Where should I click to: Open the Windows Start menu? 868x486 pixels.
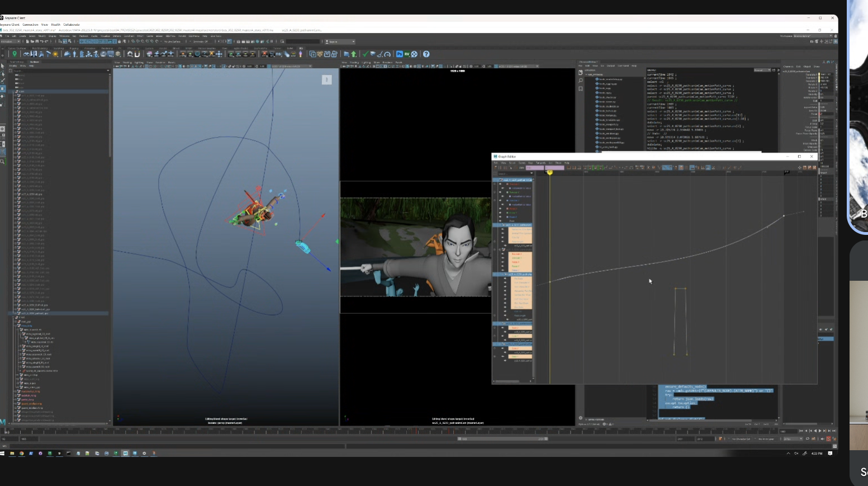click(x=3, y=454)
